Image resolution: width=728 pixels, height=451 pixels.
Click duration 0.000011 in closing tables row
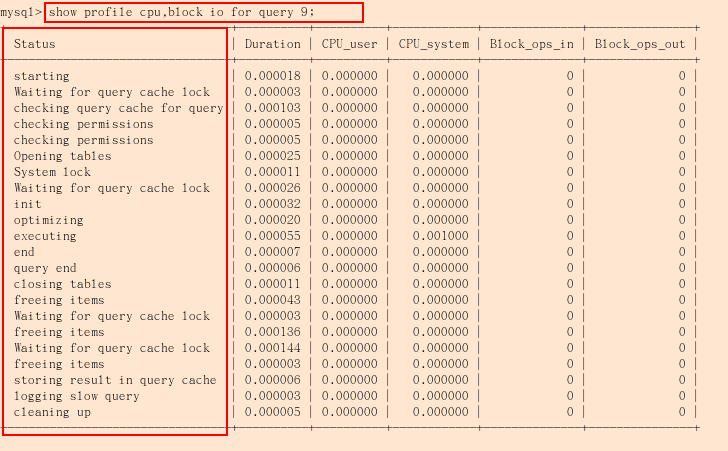pyautogui.click(x=273, y=284)
